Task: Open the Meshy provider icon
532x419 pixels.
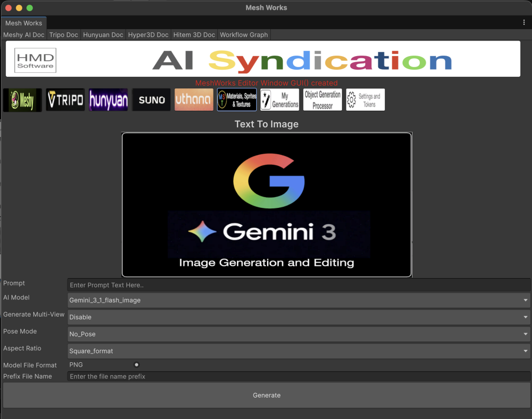Action: pos(22,100)
